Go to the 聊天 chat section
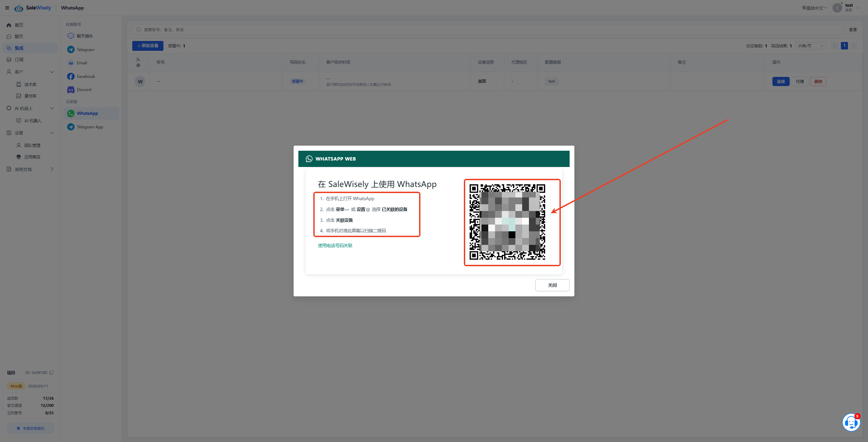Viewport: 868px width, 442px height. click(19, 37)
